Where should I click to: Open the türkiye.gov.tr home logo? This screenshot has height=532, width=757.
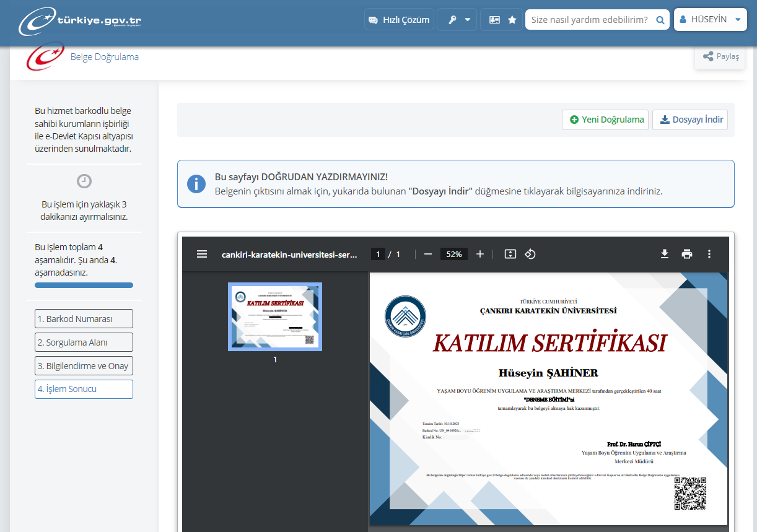[x=80, y=20]
